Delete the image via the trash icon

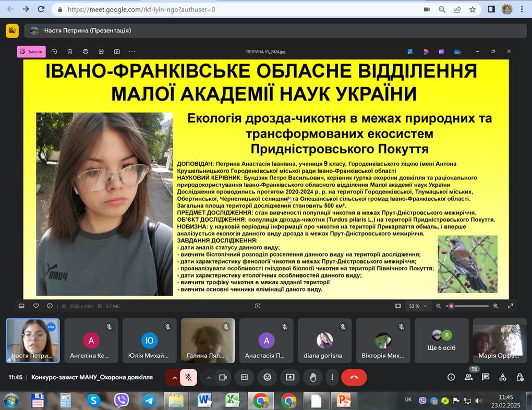click(x=70, y=51)
